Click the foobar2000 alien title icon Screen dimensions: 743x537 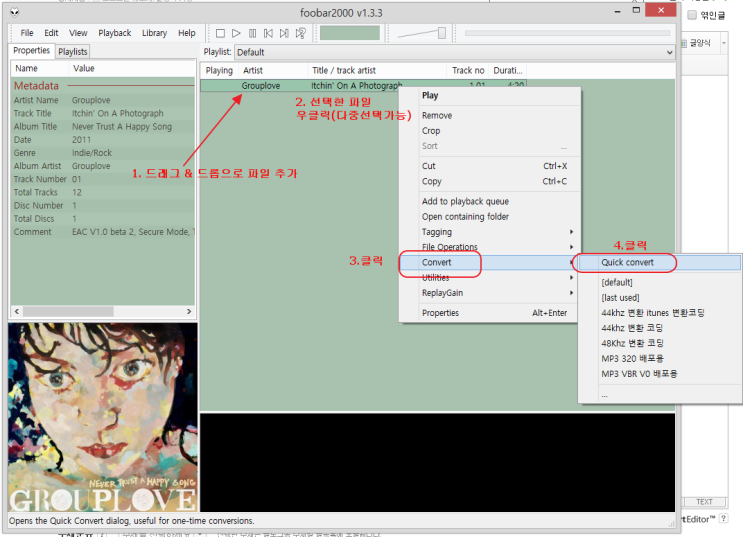coord(15,12)
